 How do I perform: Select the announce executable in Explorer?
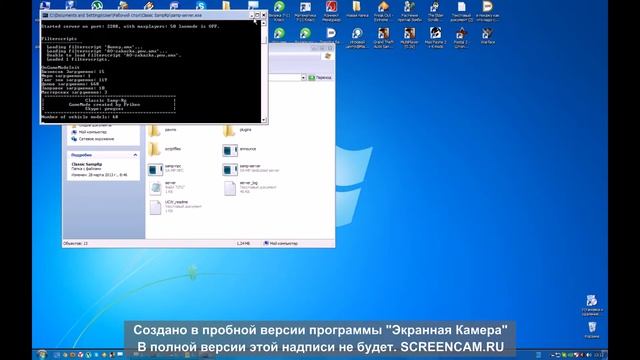[239, 150]
